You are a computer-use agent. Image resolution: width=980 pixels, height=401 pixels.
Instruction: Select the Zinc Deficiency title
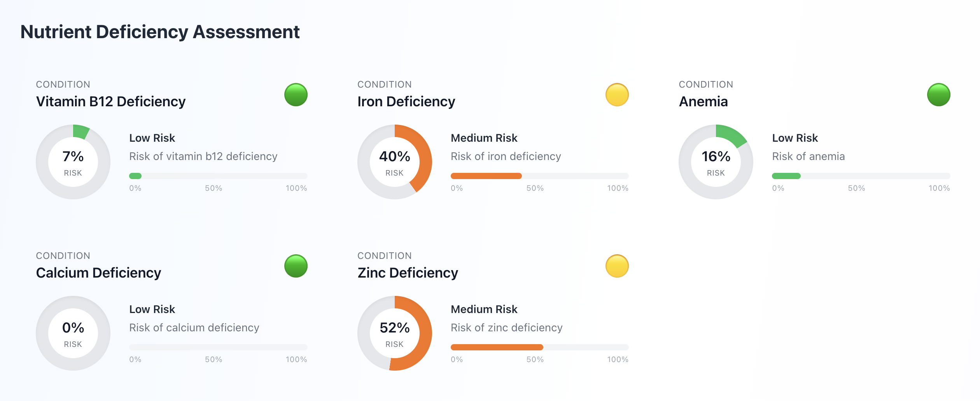pos(408,273)
